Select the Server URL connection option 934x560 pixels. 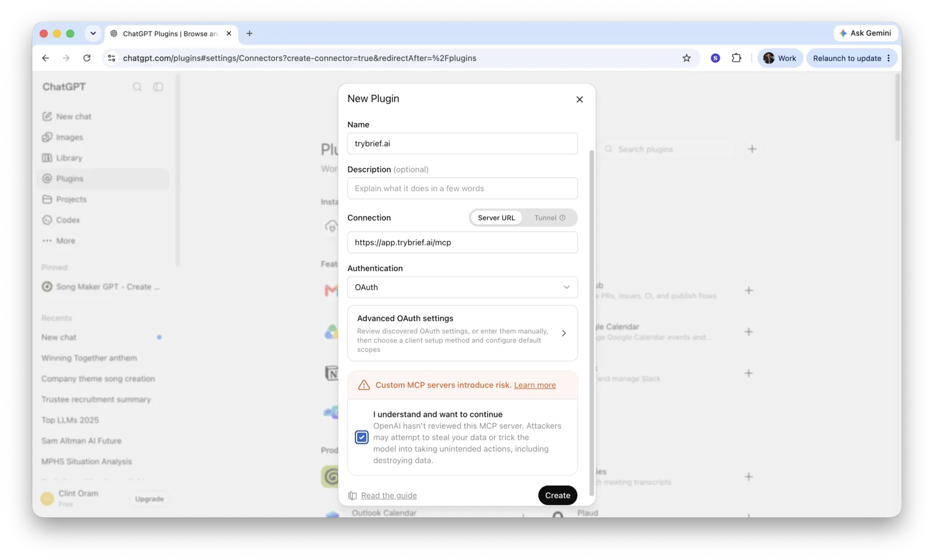pyautogui.click(x=496, y=218)
